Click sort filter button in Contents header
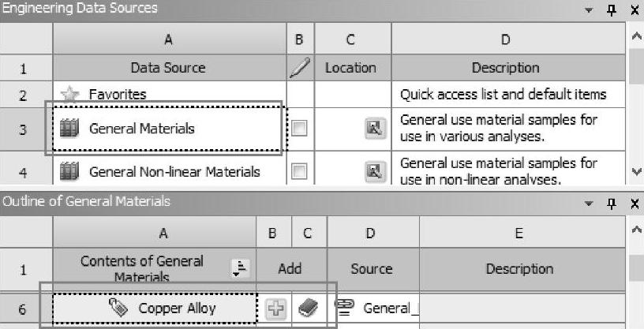This screenshot has width=644, height=329. [238, 268]
